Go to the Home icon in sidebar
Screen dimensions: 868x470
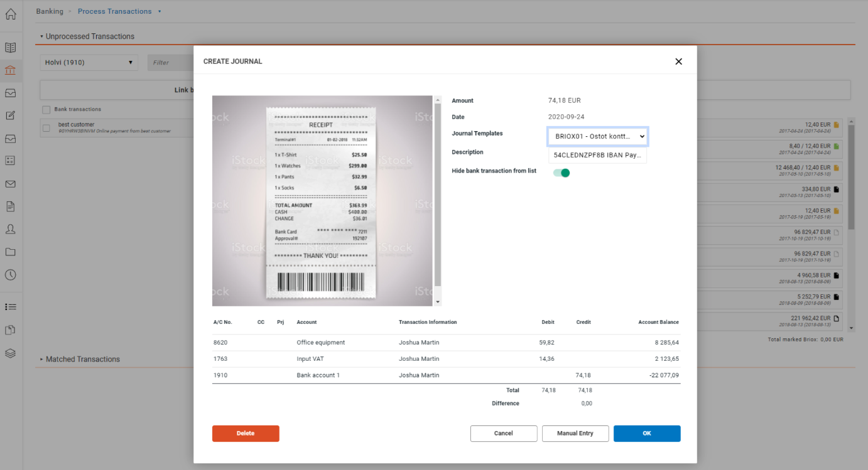[10, 14]
